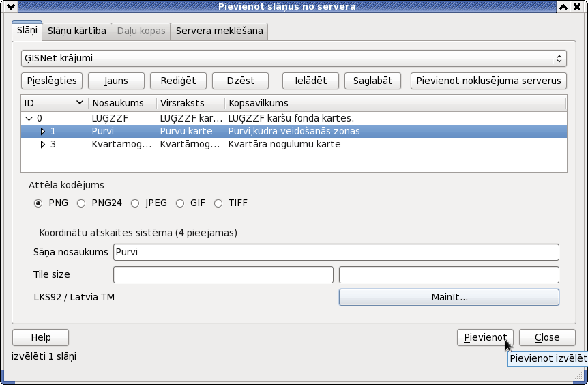
Task: Click the Close button
Action: (x=547, y=337)
